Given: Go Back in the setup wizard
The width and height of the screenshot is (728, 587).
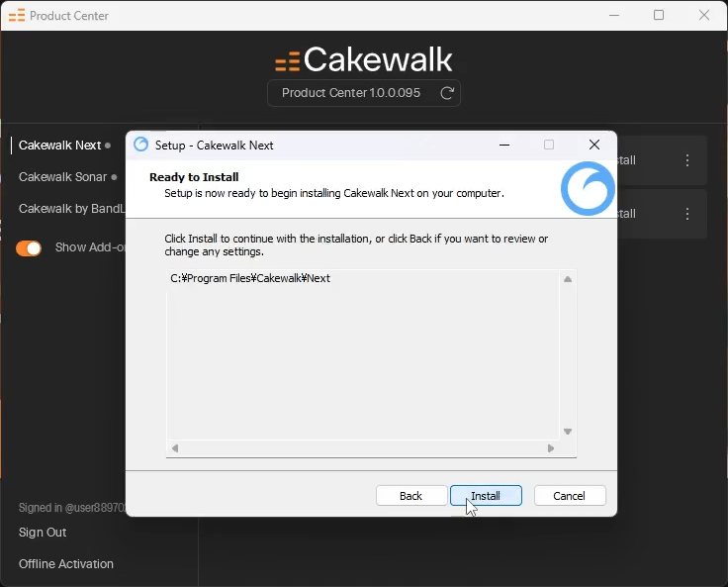Looking at the screenshot, I should (x=411, y=496).
